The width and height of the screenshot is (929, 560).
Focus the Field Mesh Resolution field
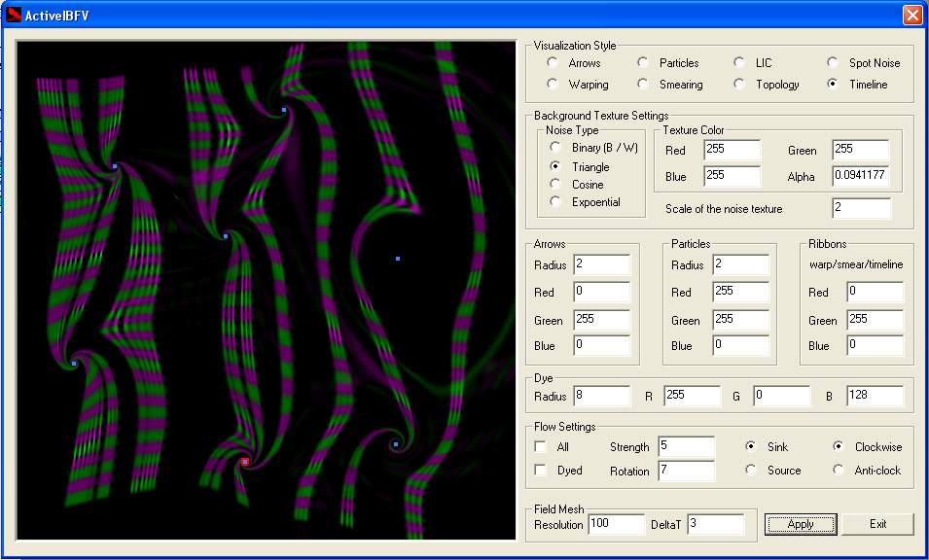[x=614, y=525]
